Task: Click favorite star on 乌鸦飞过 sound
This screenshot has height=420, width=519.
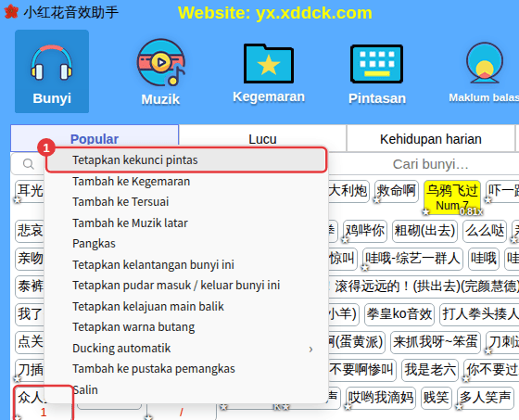Action: [426, 211]
